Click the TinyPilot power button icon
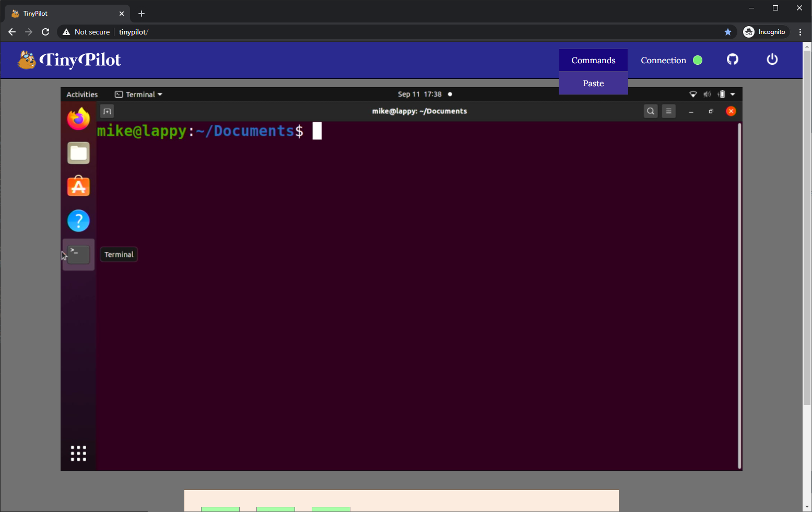This screenshot has width=812, height=512. 772,60
